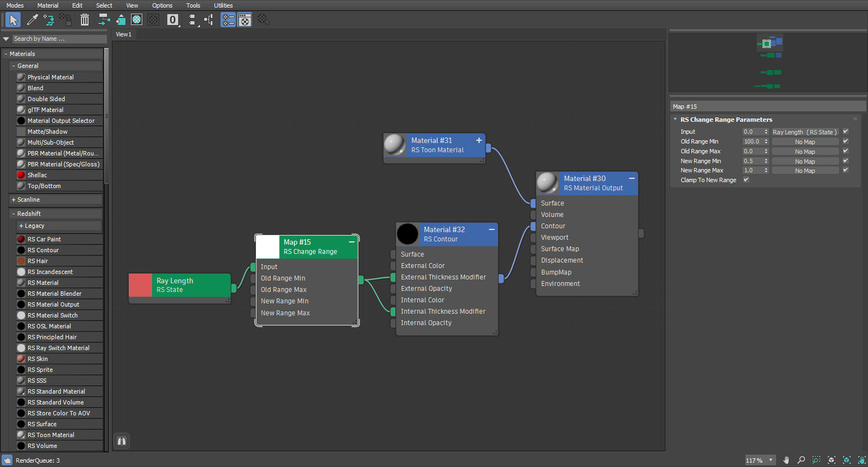Toggle Show Shaded Material in Viewport
The width and height of the screenshot is (868, 467).
(x=137, y=20)
